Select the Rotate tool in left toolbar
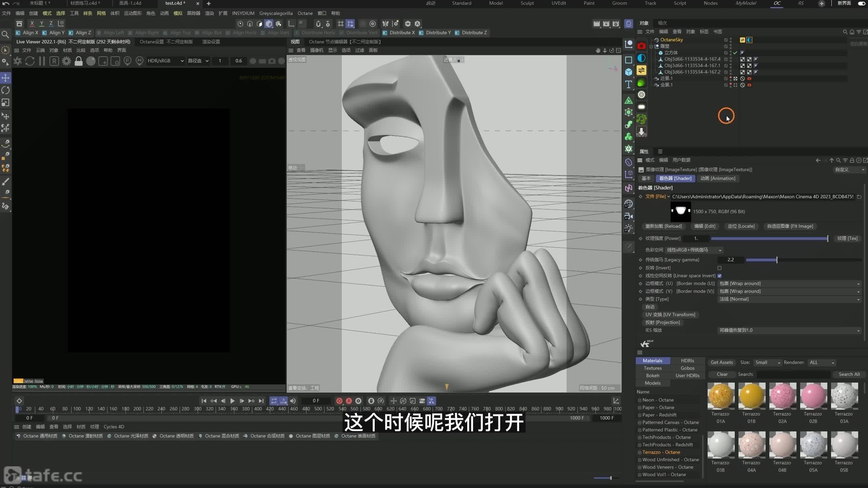Viewport: 868px width, 488px height. click(6, 90)
